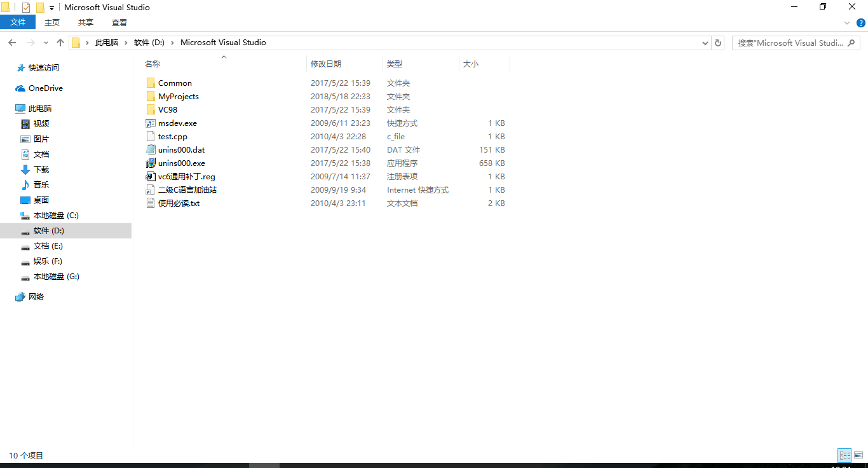Click the 网络 network icon

pos(20,297)
